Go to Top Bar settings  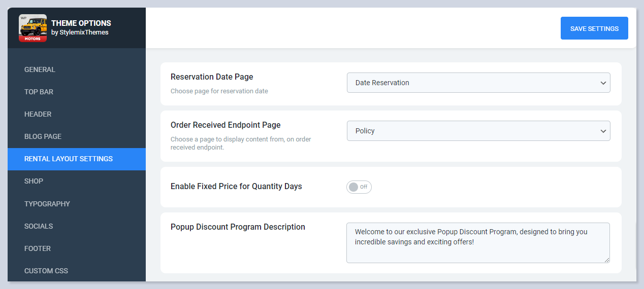click(39, 92)
